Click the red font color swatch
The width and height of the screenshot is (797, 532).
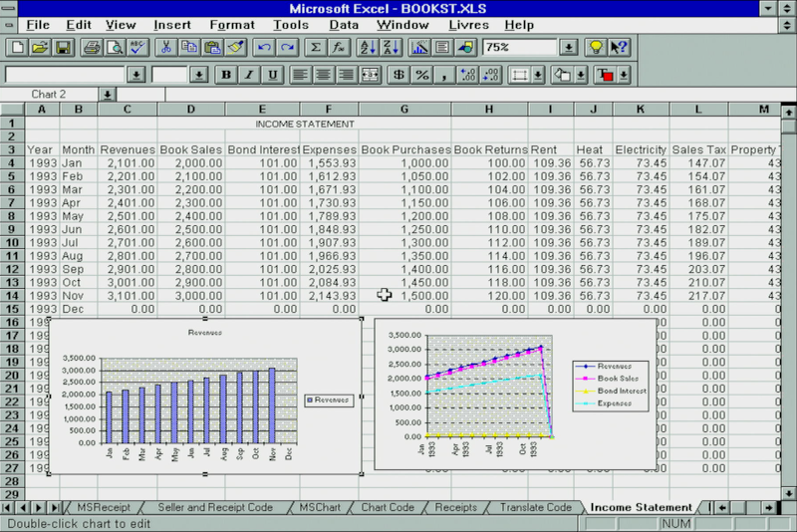click(604, 75)
